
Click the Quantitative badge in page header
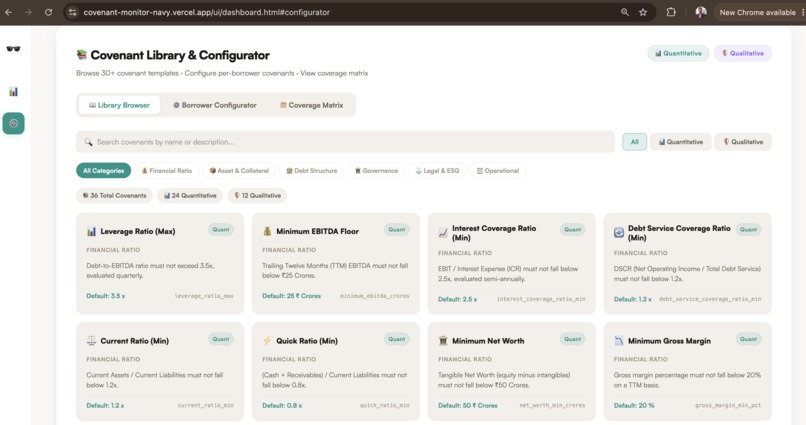click(678, 53)
